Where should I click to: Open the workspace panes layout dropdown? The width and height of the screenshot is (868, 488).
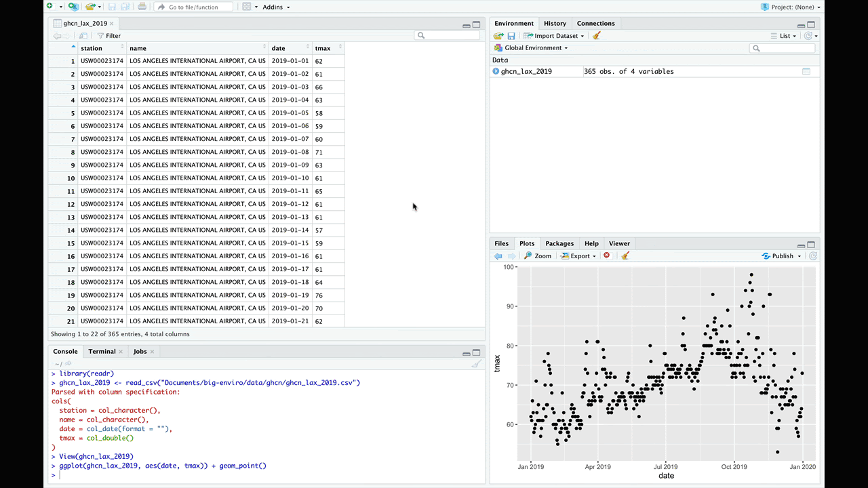pos(249,7)
